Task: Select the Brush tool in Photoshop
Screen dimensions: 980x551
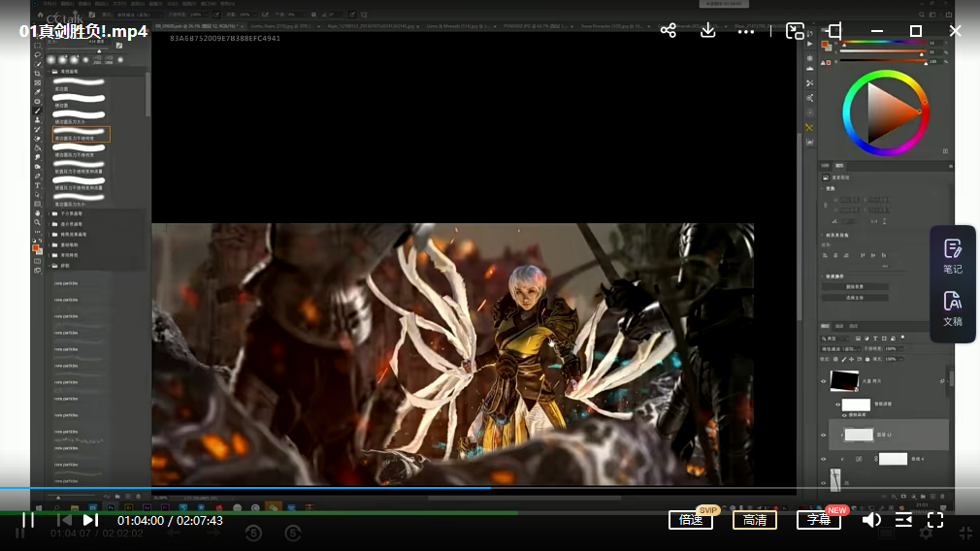Action: [x=38, y=111]
